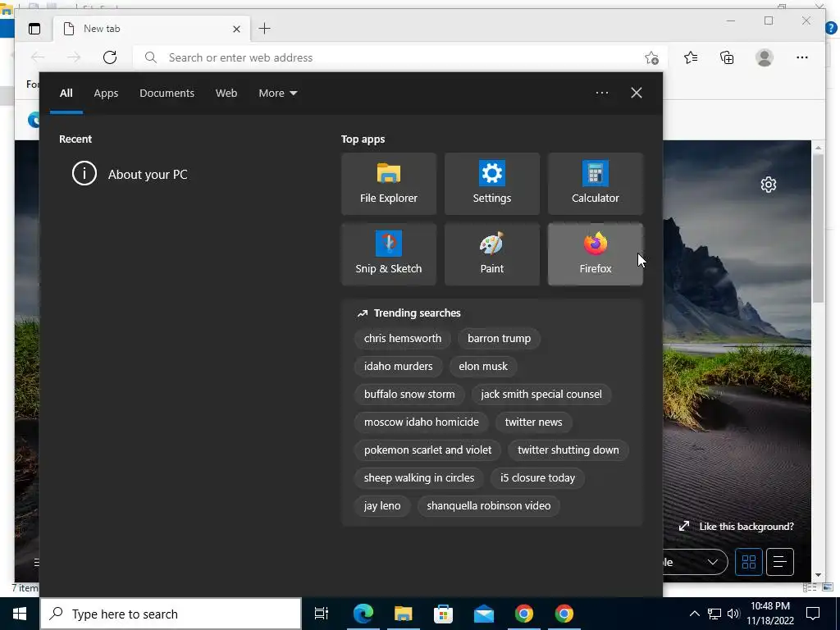Switch new tab feed to grid view

coord(749,562)
